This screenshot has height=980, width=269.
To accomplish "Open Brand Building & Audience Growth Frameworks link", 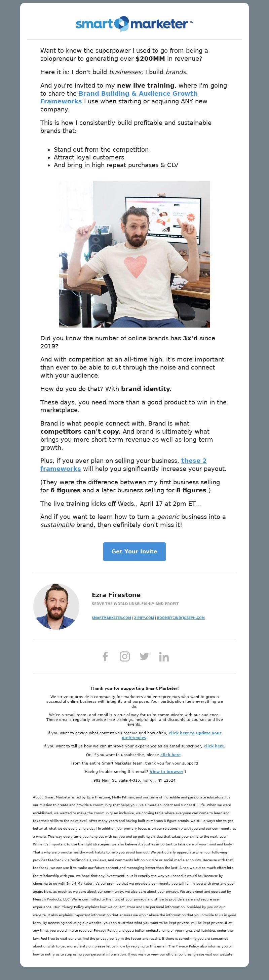I will click(x=119, y=97).
